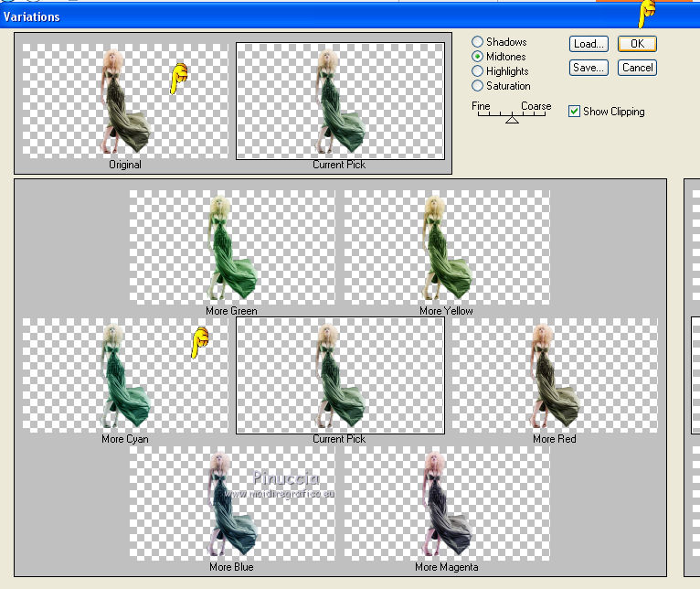Choose the More Red variation thumbnail

click(555, 375)
